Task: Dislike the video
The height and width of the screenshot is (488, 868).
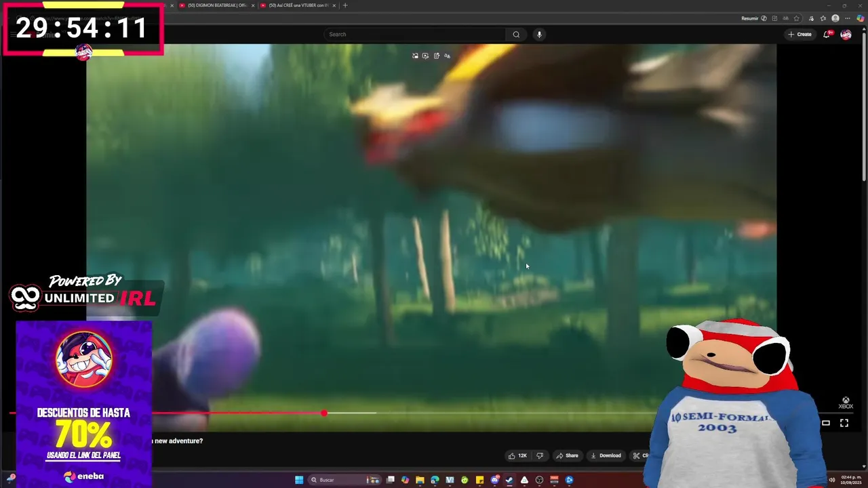Action: pyautogui.click(x=540, y=455)
